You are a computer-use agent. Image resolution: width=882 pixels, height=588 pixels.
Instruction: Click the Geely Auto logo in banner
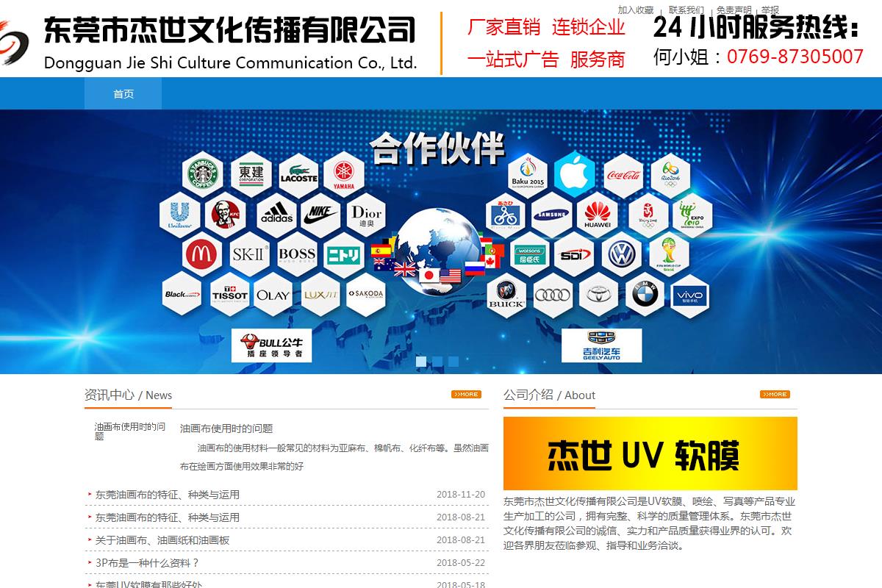click(x=602, y=345)
